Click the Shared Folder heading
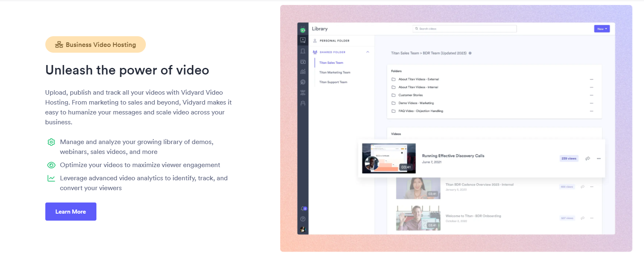644x277 pixels. [333, 52]
